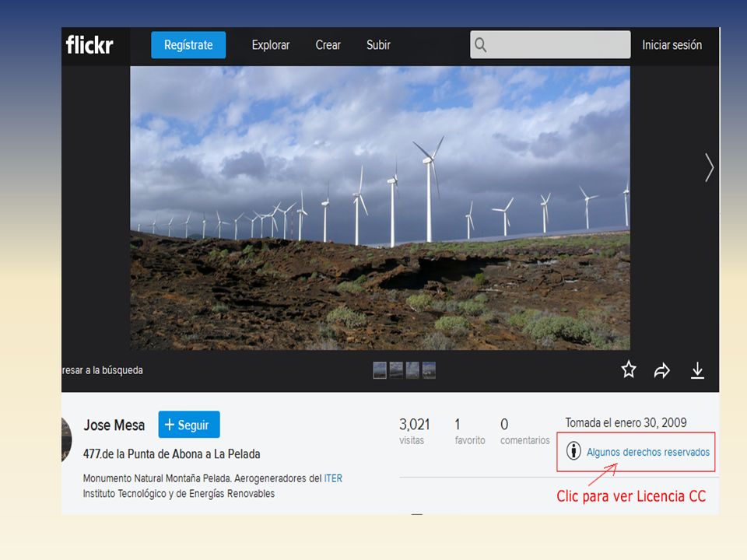Image resolution: width=747 pixels, height=560 pixels.
Task: Click the download arrow icon
Action: point(697,370)
